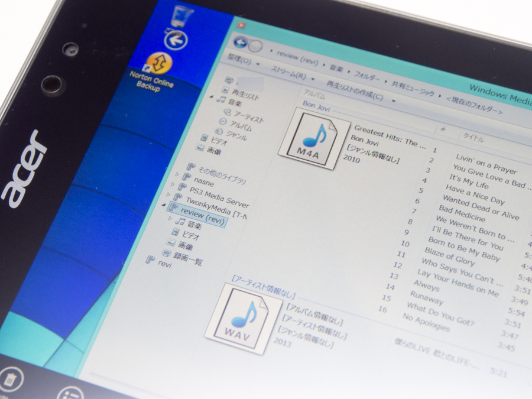Select track Have a Nice Day
Screen dimensions: 532x399
475,194
